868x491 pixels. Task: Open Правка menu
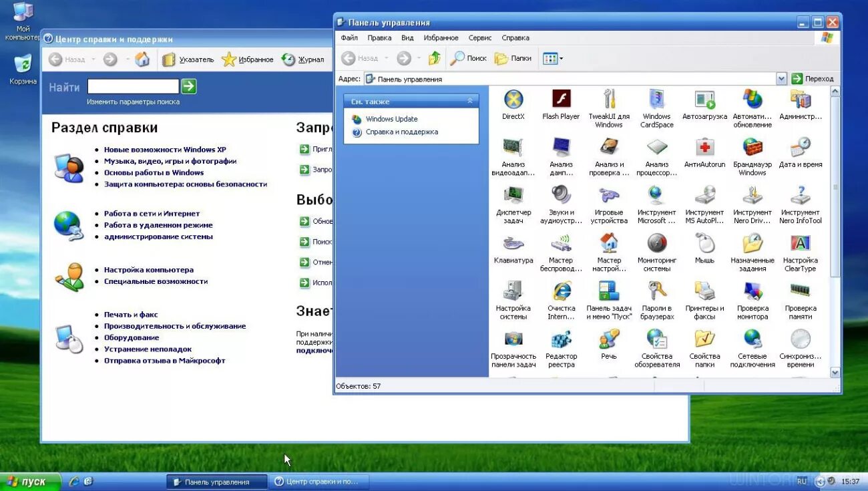tap(379, 38)
